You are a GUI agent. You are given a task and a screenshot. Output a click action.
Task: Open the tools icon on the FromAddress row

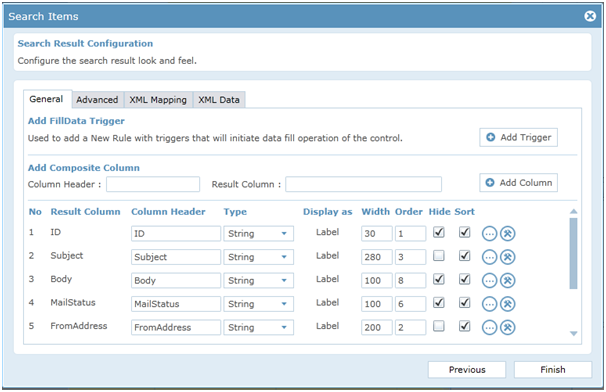[x=508, y=328]
